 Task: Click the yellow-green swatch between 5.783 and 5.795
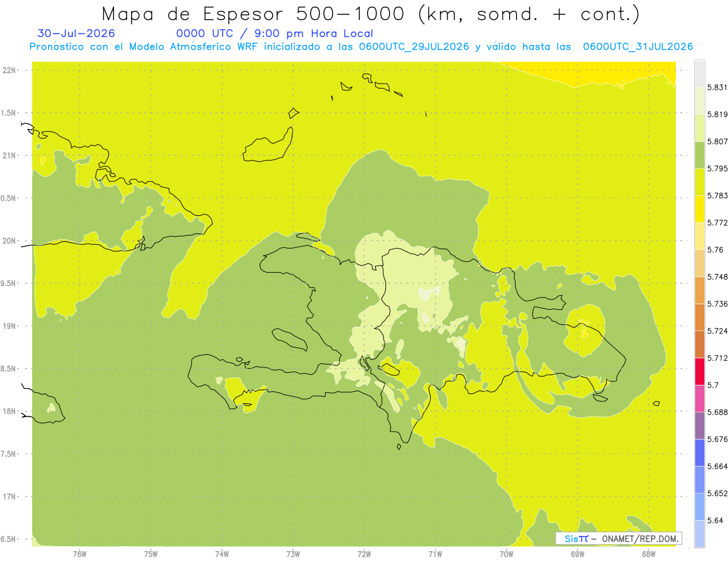point(699,181)
